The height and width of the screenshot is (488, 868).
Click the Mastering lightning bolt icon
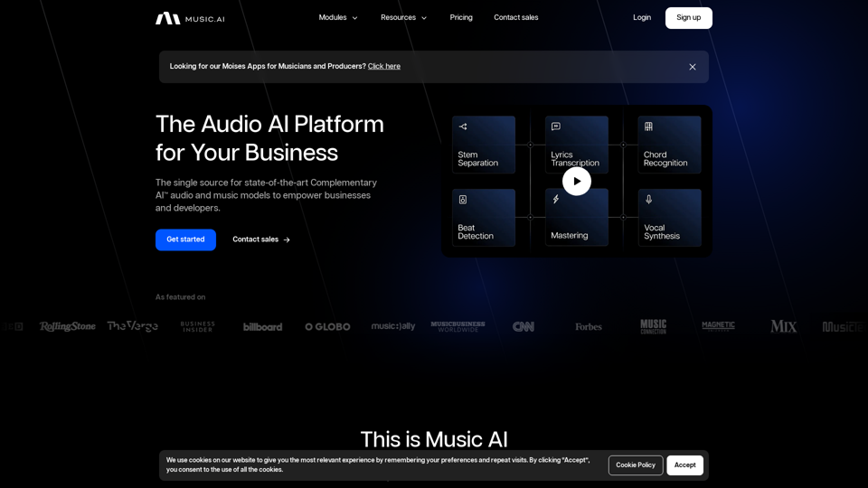[556, 199]
